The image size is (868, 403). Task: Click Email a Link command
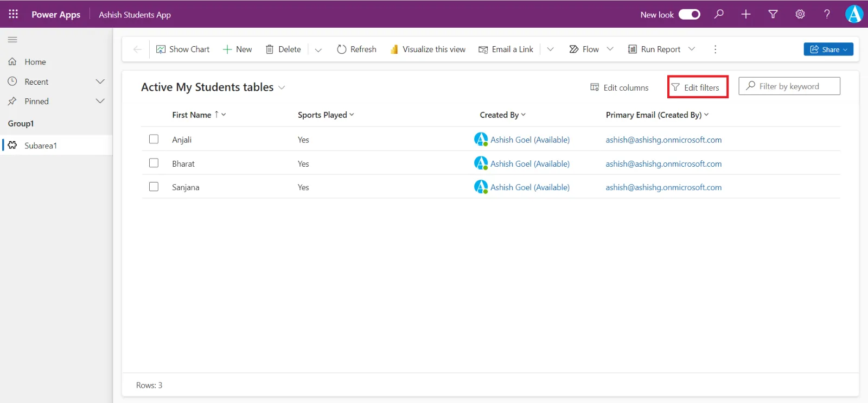[506, 49]
